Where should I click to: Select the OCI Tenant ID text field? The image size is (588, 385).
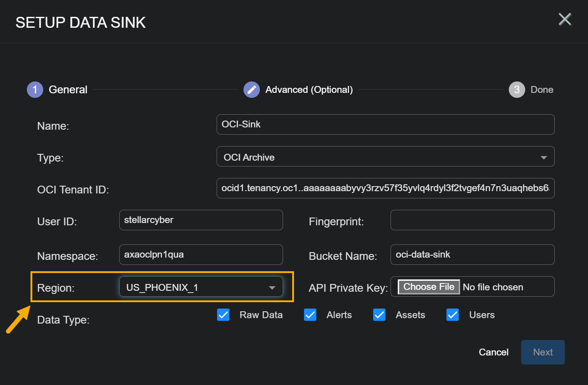click(x=385, y=188)
